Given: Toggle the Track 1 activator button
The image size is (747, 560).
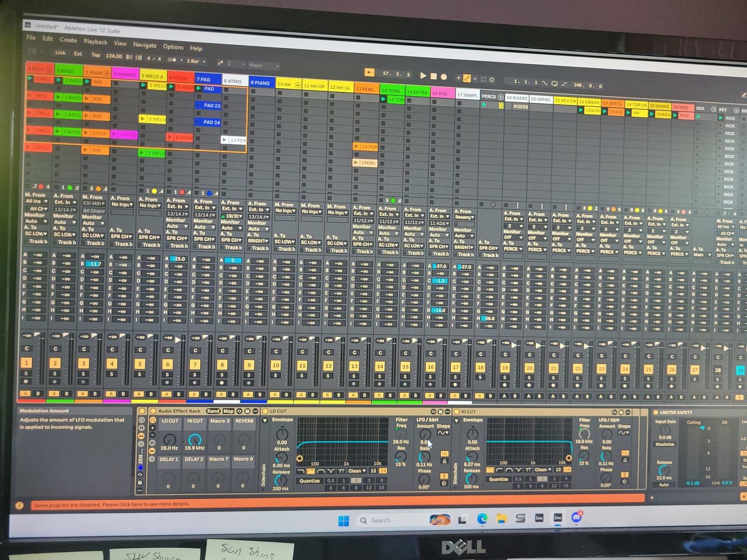Looking at the screenshot, I should pyautogui.click(x=26, y=362).
